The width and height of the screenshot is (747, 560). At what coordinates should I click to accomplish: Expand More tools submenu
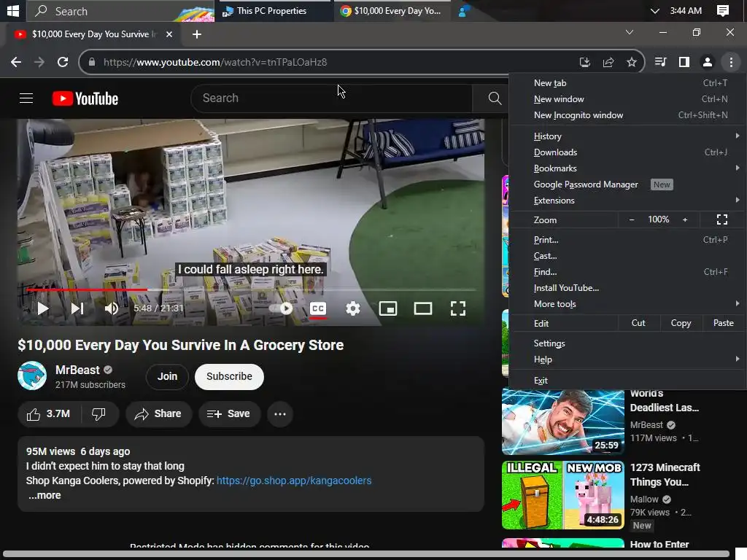[x=626, y=304]
